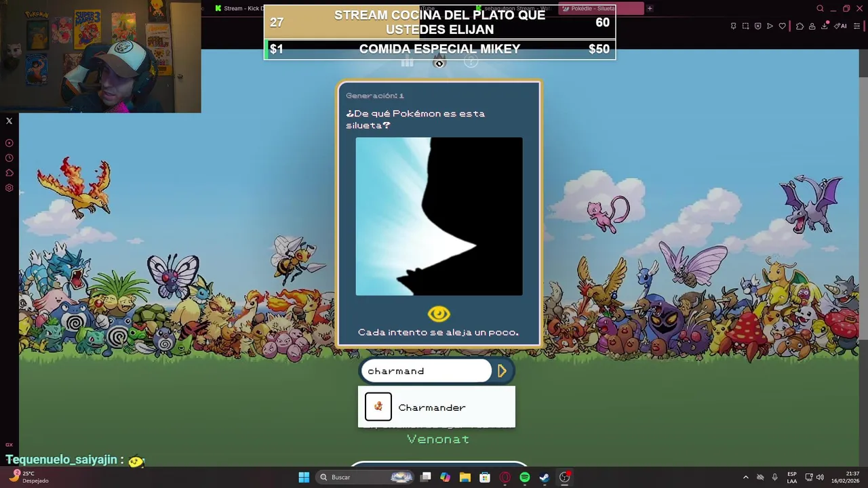The image size is (868, 488).
Task: Click the browser search tabs magnifier icon
Action: pos(820,9)
